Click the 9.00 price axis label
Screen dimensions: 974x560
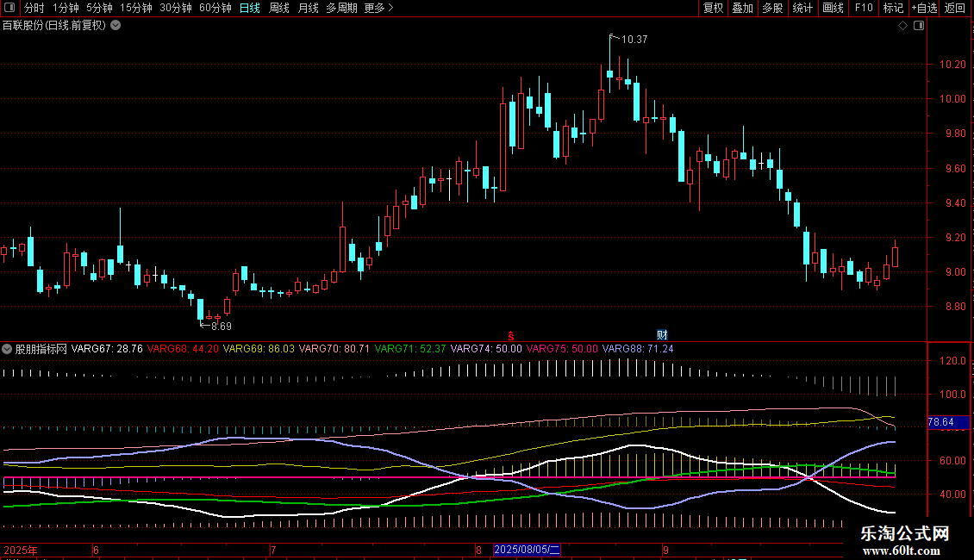(x=955, y=272)
